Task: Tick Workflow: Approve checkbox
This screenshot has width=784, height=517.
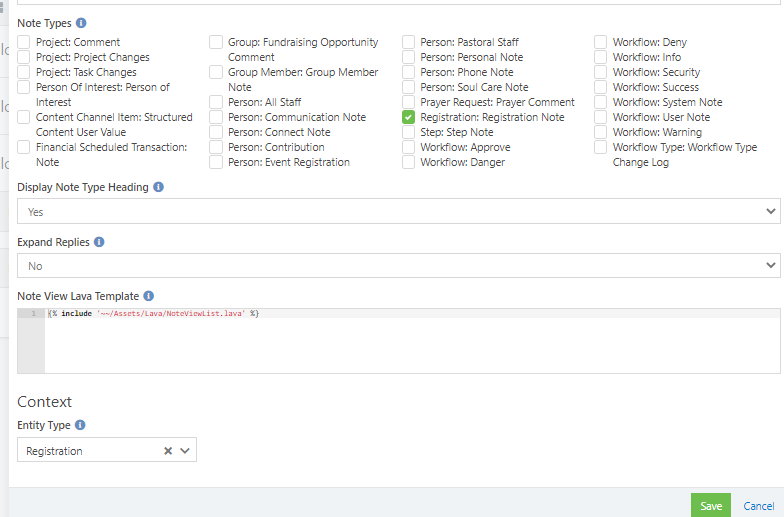Action: (x=408, y=147)
